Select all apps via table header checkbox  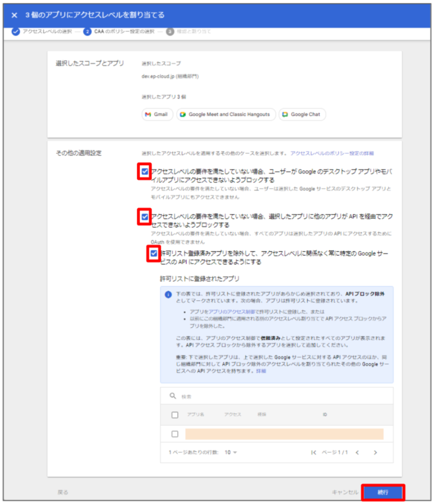click(175, 415)
